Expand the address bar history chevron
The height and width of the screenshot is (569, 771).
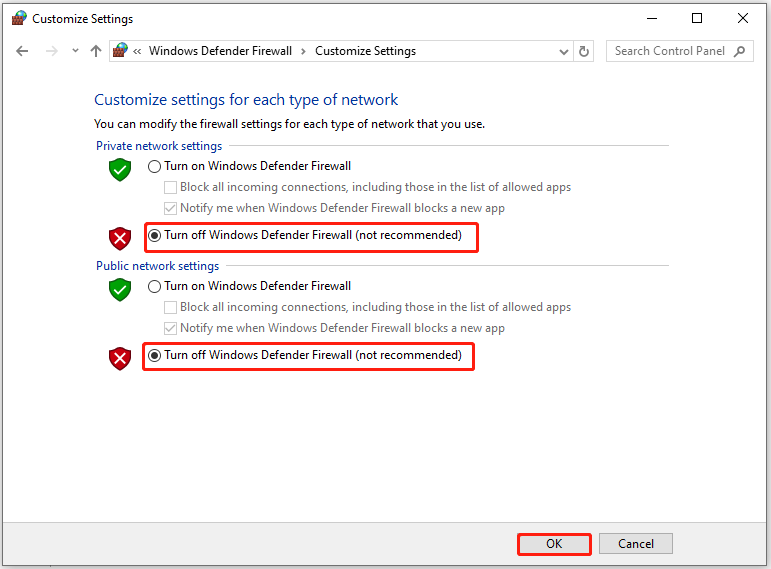(x=564, y=52)
